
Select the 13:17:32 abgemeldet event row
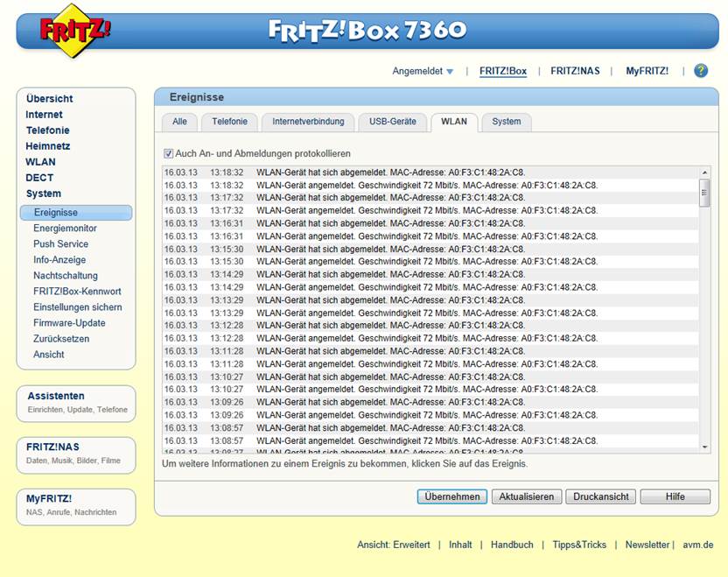[430, 198]
